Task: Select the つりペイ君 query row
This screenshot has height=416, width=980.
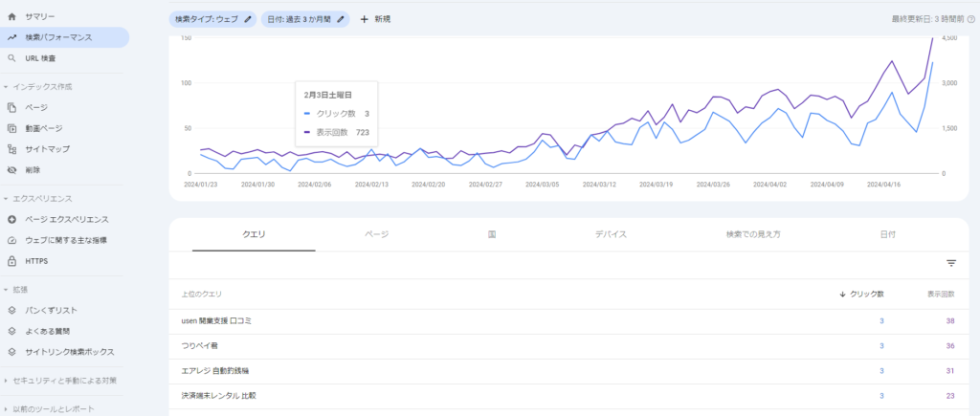Action: (x=568, y=346)
